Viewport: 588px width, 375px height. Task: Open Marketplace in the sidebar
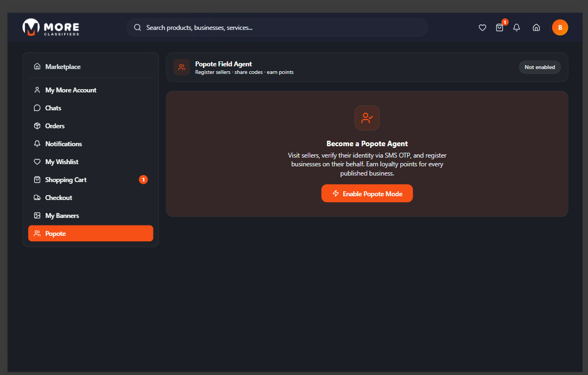point(63,67)
